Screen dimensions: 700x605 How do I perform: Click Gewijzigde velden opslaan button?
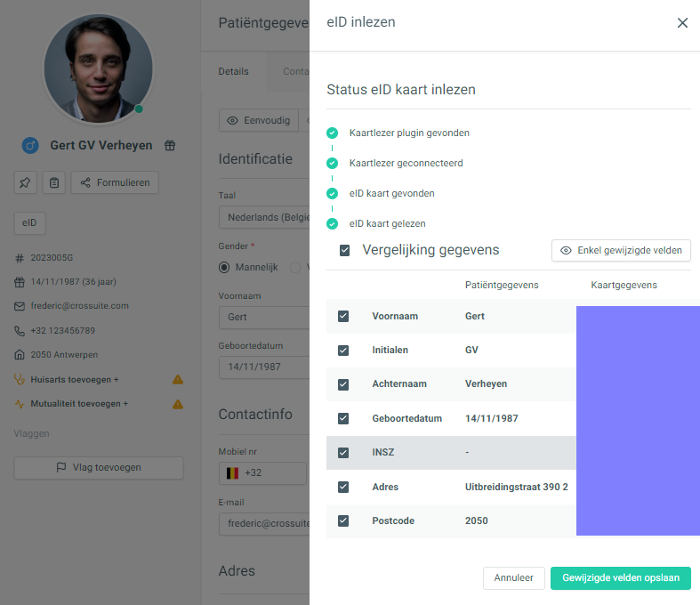pyautogui.click(x=620, y=577)
